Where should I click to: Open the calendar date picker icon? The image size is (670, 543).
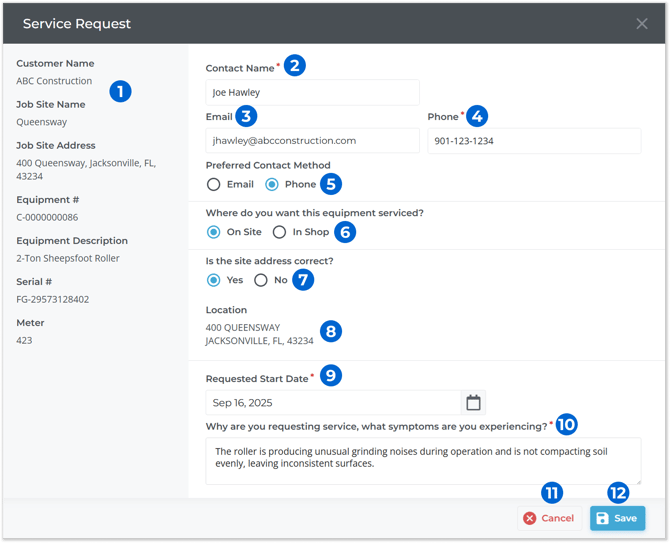473,403
